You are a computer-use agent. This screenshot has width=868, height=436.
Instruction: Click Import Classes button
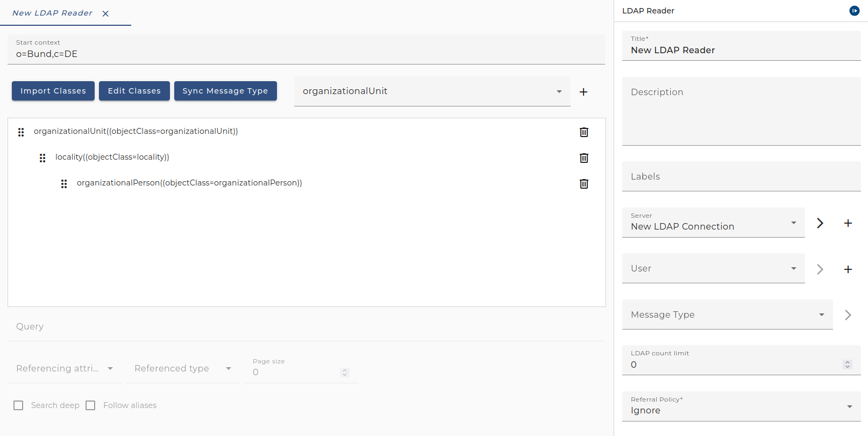click(53, 91)
